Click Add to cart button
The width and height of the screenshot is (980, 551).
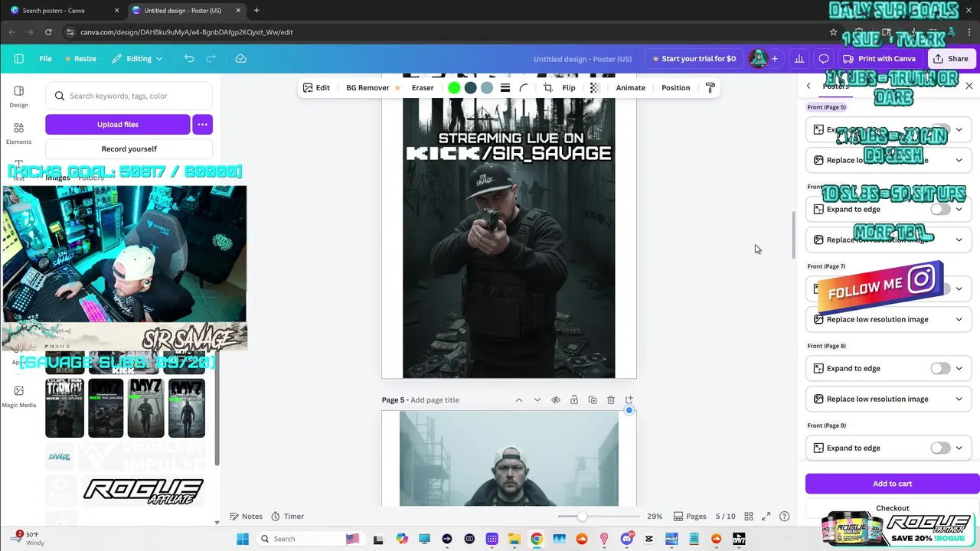(893, 484)
